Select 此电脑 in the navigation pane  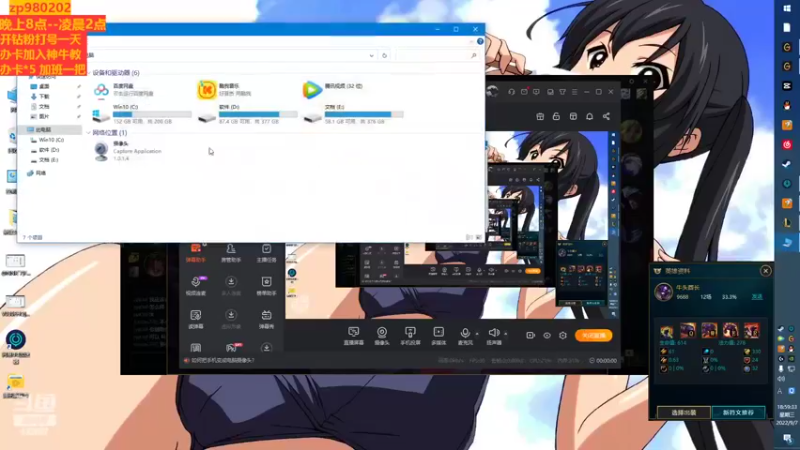pyautogui.click(x=43, y=130)
